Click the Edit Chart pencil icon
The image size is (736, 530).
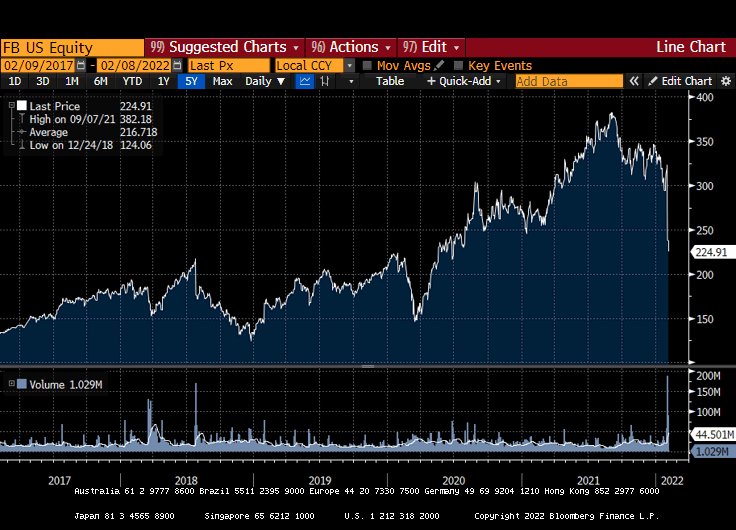653,81
